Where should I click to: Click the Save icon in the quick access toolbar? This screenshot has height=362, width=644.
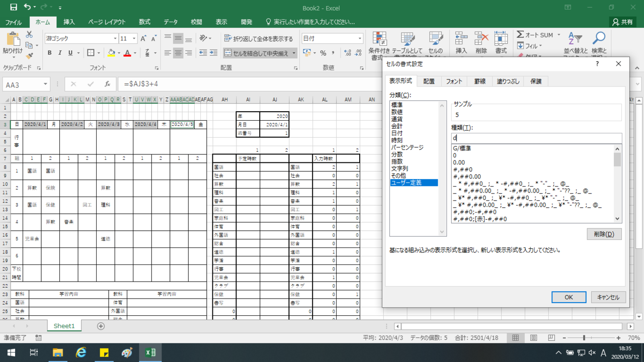tap(14, 8)
